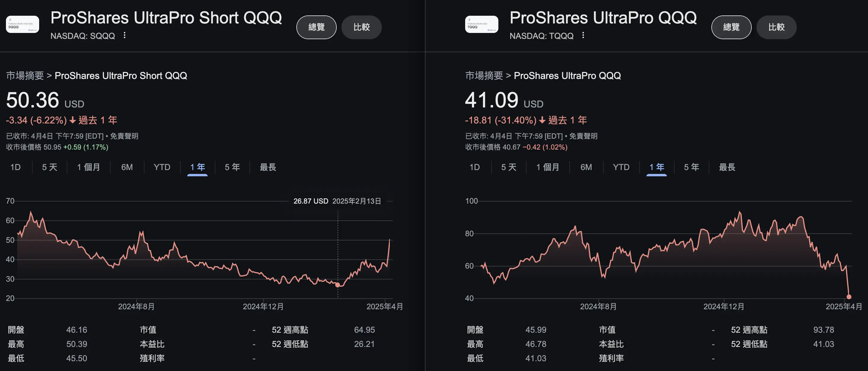Click the TQQQ change -18.81 (-31.40%)
This screenshot has width=868, height=371.
[501, 121]
